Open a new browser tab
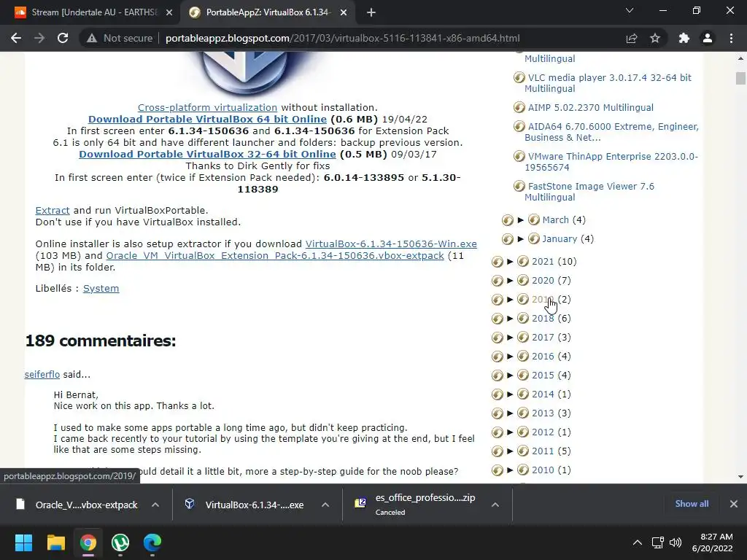 point(371,12)
